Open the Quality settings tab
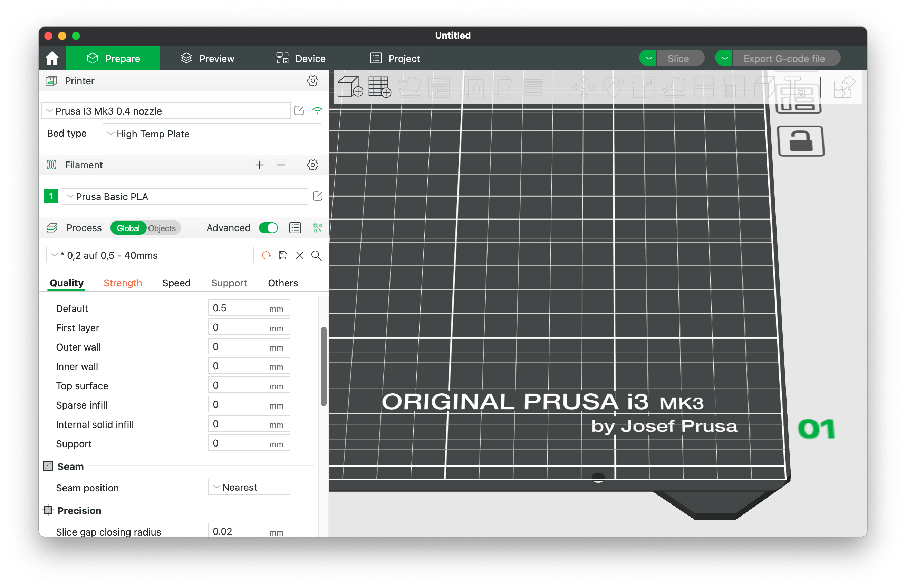This screenshot has width=906, height=588. point(67,283)
